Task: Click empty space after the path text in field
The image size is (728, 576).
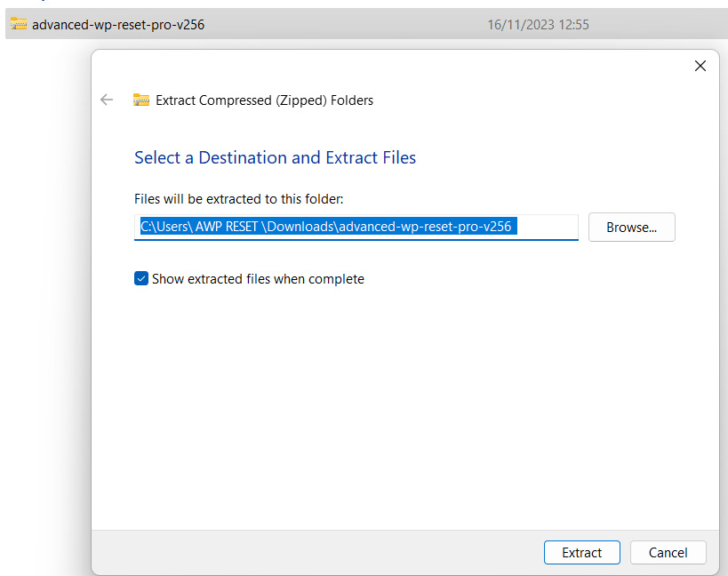Action: [x=548, y=227]
